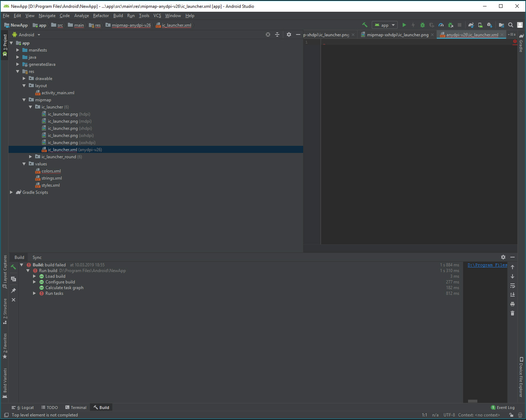Viewport: 526px width, 420px height.
Task: Switch to the Sync tab
Action: [x=37, y=257]
